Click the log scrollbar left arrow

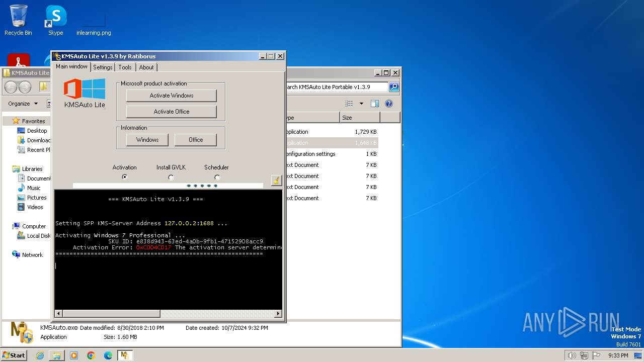[x=58, y=314]
